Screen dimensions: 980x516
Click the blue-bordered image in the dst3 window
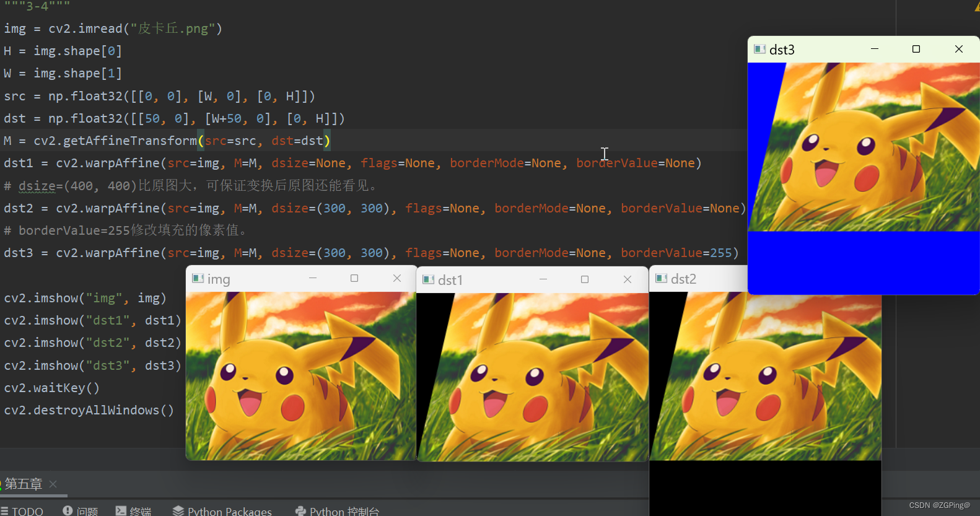pos(864,178)
